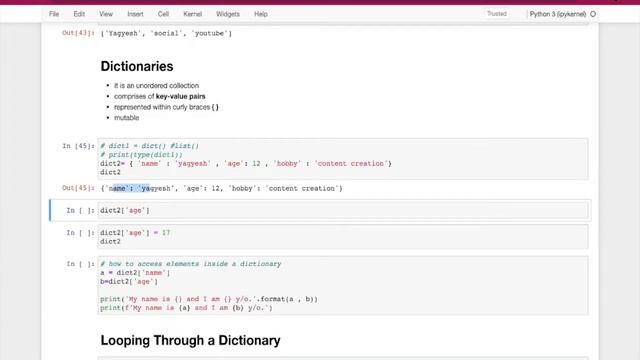Screen dimensions: 640x360
Task: Click the Out[45] prompt label
Action: (78, 188)
